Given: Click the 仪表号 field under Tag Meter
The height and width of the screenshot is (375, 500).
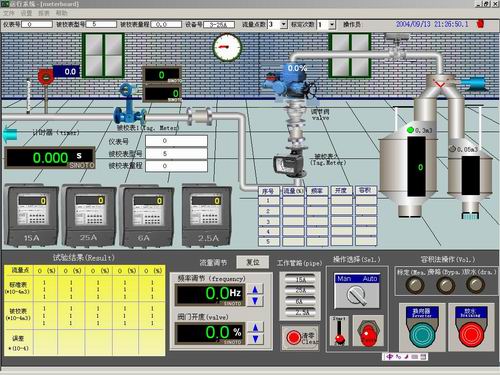Looking at the screenshot, I should pyautogui.click(x=176, y=141).
